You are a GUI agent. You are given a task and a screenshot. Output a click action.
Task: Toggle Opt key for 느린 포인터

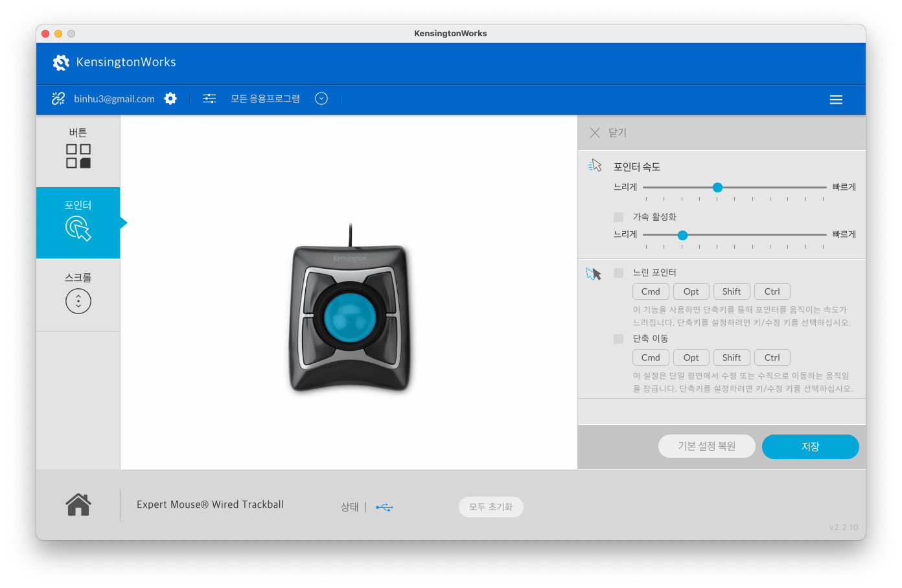(691, 291)
